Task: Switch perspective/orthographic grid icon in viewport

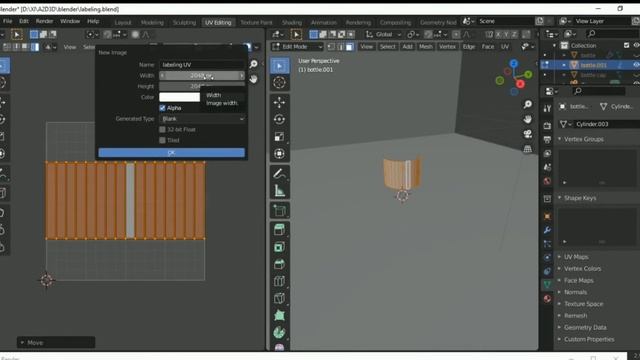Action: point(528,149)
